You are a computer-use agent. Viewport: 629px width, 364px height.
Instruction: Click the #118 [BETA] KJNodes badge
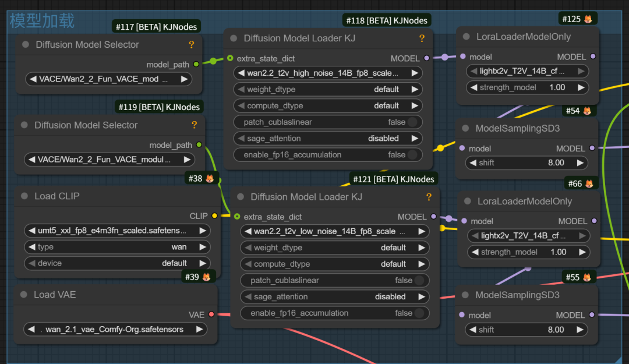point(387,20)
